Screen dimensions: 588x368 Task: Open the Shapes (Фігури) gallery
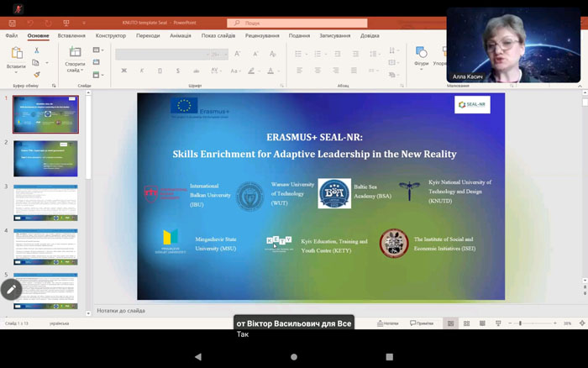coord(421,54)
